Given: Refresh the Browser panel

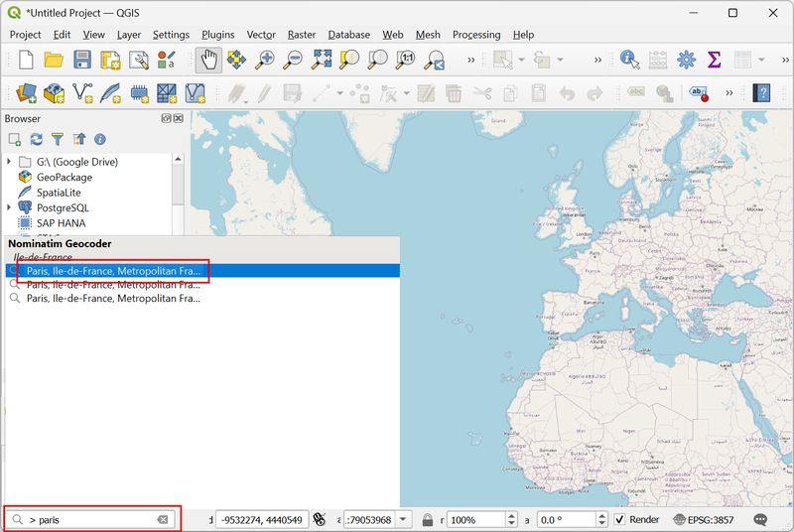Looking at the screenshot, I should pyautogui.click(x=37, y=140).
